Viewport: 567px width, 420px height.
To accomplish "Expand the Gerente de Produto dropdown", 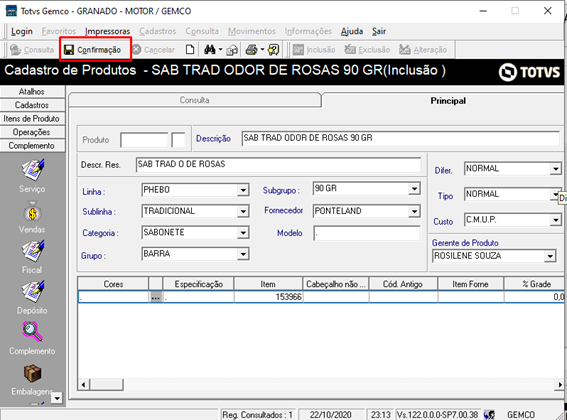I will pos(550,256).
